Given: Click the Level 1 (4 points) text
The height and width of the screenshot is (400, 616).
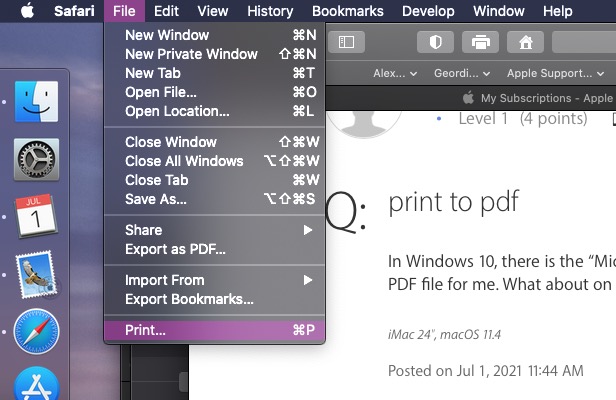Looking at the screenshot, I should 523,119.
